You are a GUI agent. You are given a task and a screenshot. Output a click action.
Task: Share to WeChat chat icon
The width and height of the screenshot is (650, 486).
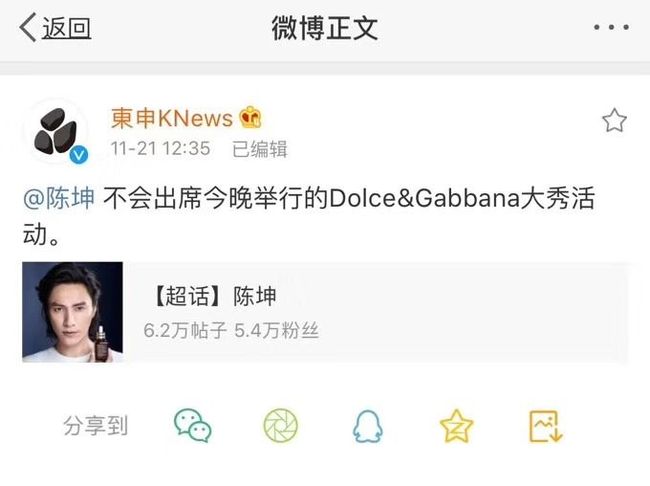[x=193, y=425]
